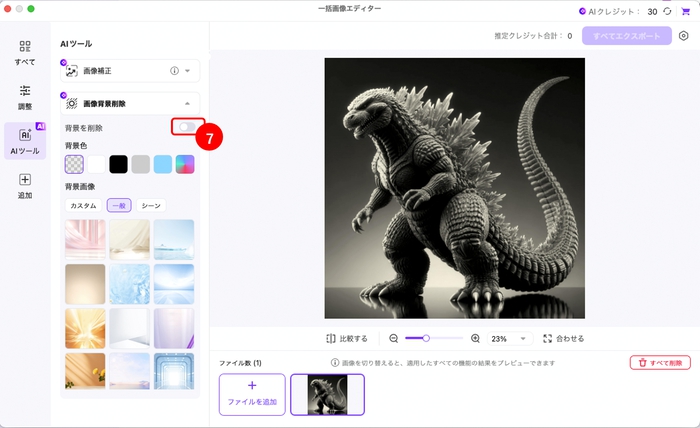This screenshot has height=428, width=700.
Task: Click the 推定クレジット合計 text
Action: 529,36
